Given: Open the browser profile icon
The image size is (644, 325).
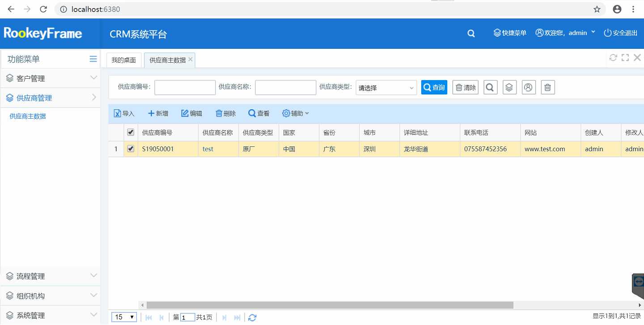Looking at the screenshot, I should [617, 9].
